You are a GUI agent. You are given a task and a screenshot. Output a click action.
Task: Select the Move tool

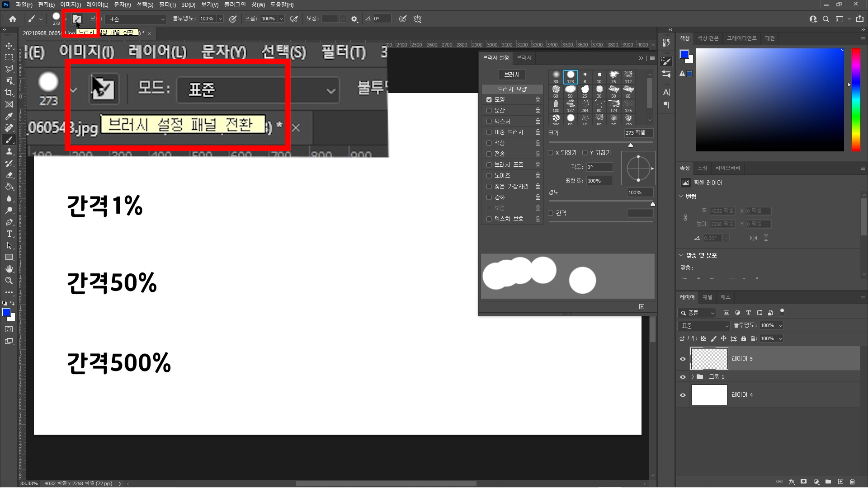9,46
